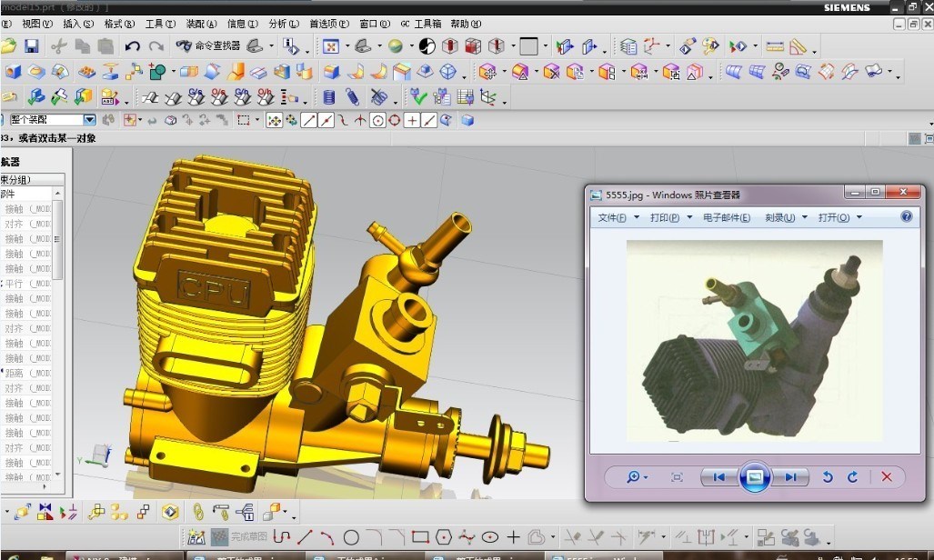Select the Line tool in sketch toolbar
This screenshot has width=934, height=560.
pos(305,536)
